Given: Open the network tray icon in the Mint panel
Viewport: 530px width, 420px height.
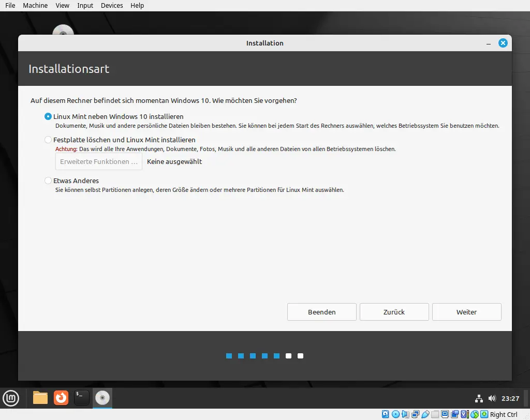Looking at the screenshot, I should [479, 398].
